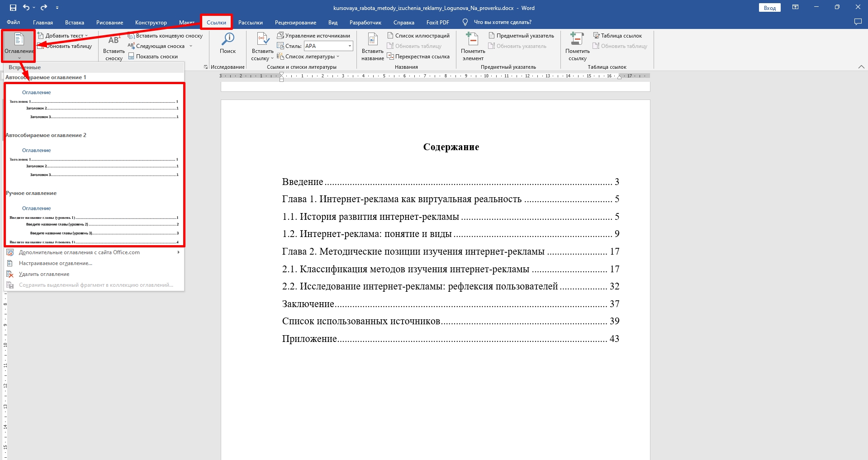Open the Foxit PDF tab
The height and width of the screenshot is (460, 868).
pos(438,22)
